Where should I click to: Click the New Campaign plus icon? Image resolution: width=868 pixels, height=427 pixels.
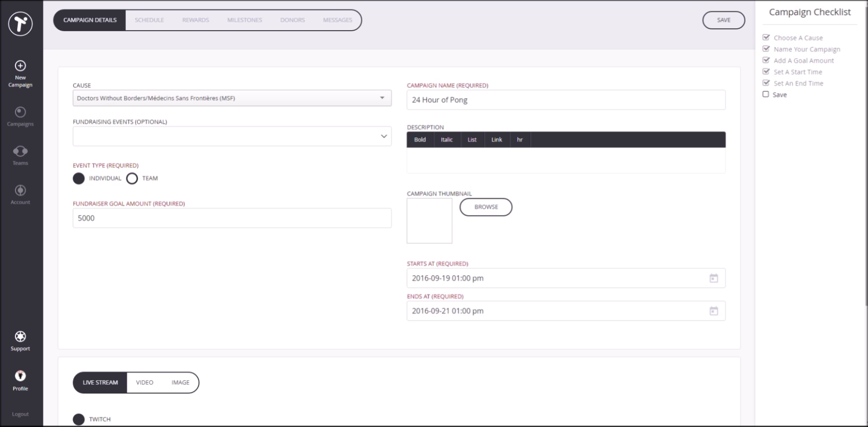[21, 66]
